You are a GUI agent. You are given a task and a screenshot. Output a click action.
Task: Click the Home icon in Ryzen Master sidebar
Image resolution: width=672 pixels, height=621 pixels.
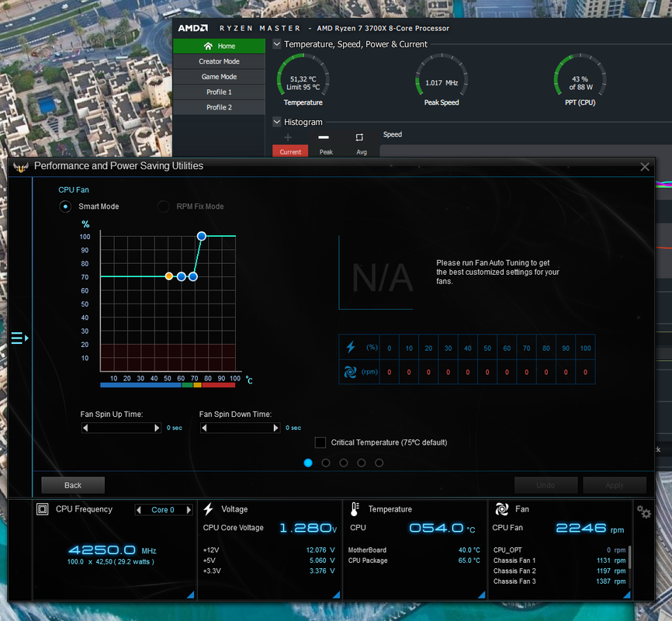point(208,46)
